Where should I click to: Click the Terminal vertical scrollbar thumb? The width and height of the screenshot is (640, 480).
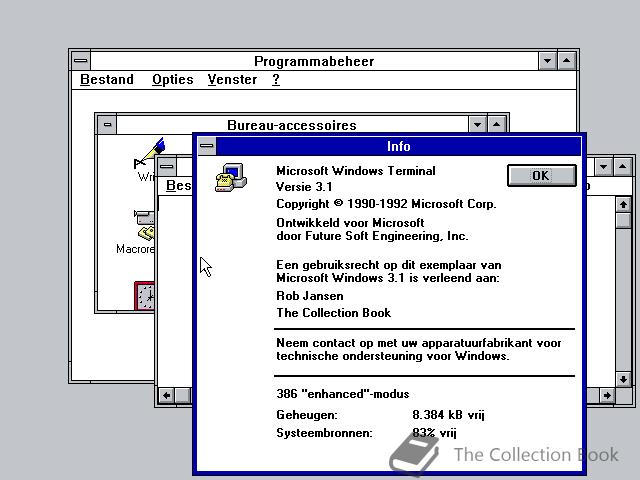coord(623,220)
